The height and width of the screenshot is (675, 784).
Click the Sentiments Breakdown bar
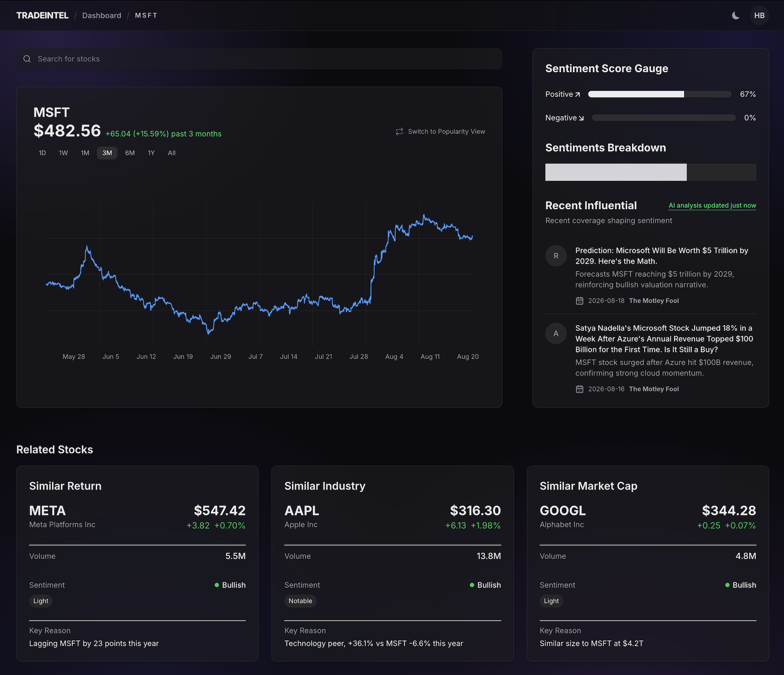(x=651, y=172)
